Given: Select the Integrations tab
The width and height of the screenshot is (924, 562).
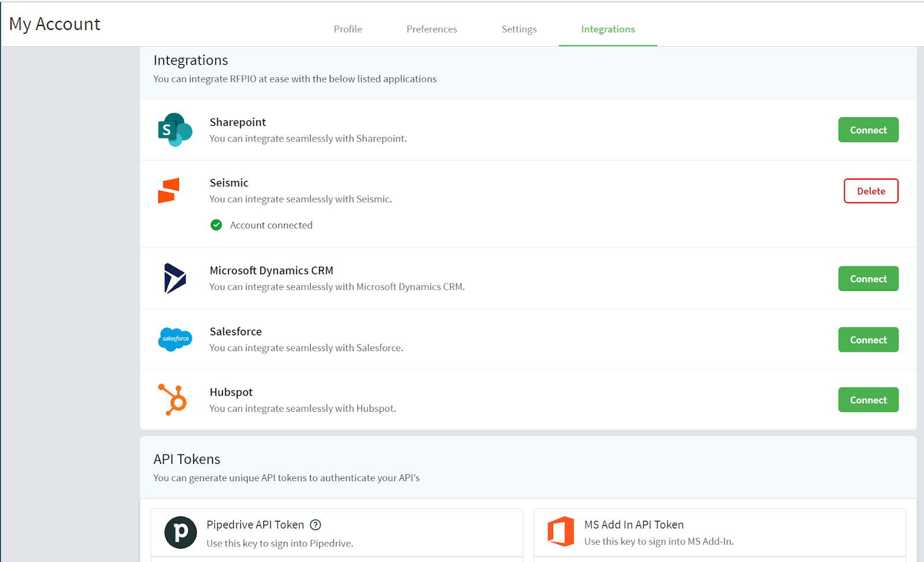Looking at the screenshot, I should coord(608,29).
